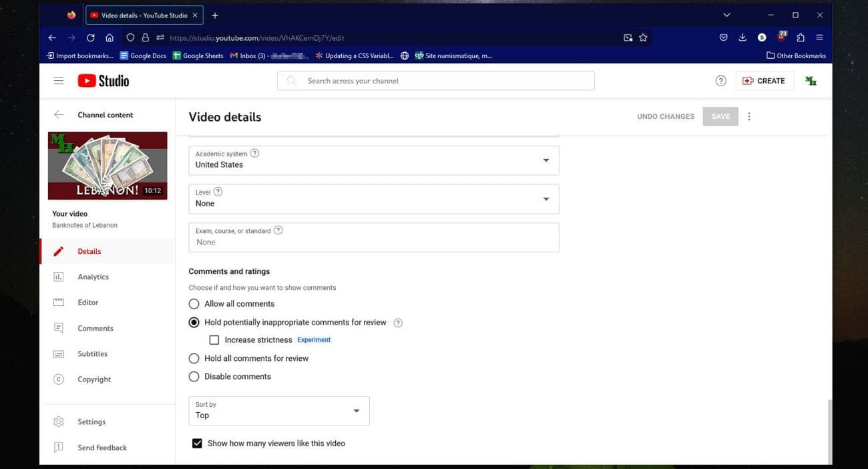The width and height of the screenshot is (868, 469).
Task: Open Subtitles in the sidebar
Action: click(92, 353)
